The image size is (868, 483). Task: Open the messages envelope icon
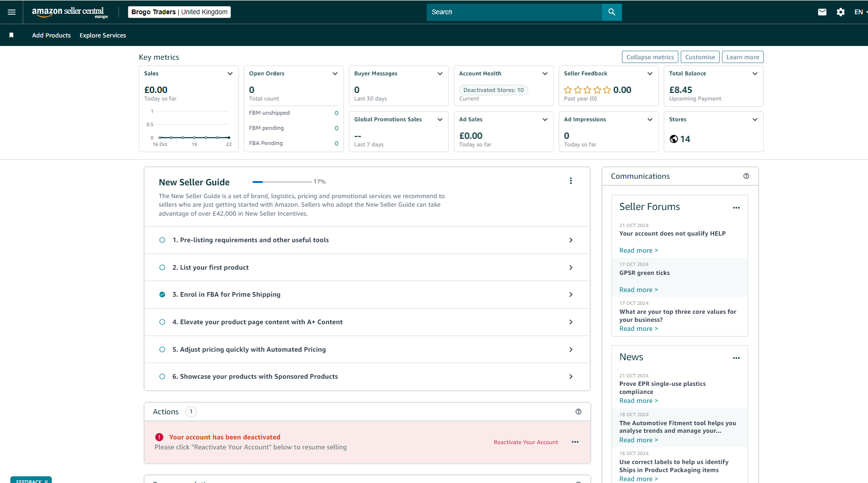coord(822,12)
